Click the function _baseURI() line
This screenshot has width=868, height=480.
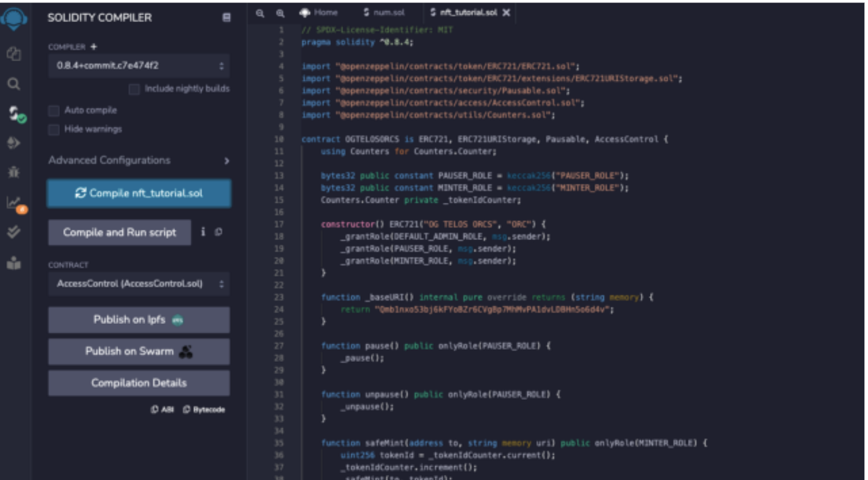pyautogui.click(x=487, y=297)
